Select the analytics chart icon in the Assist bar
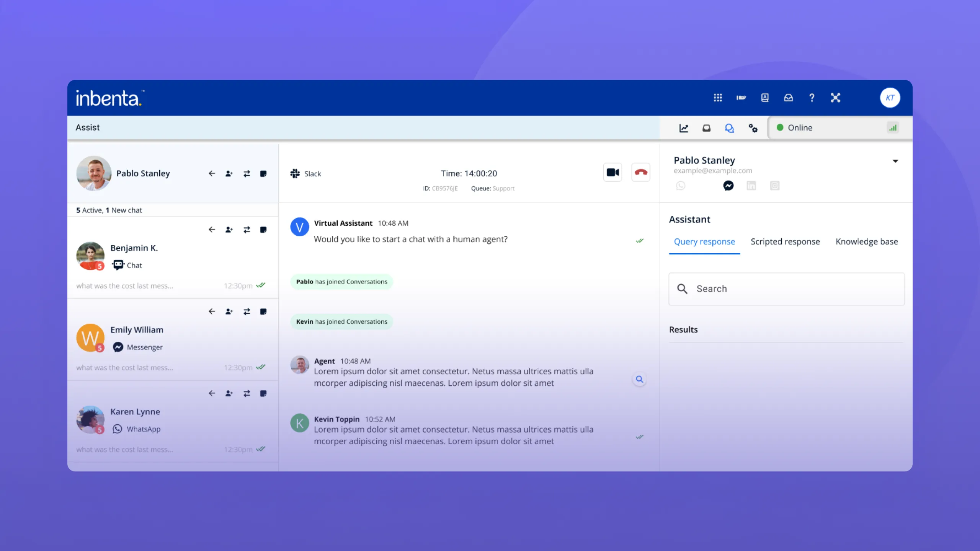 point(684,128)
